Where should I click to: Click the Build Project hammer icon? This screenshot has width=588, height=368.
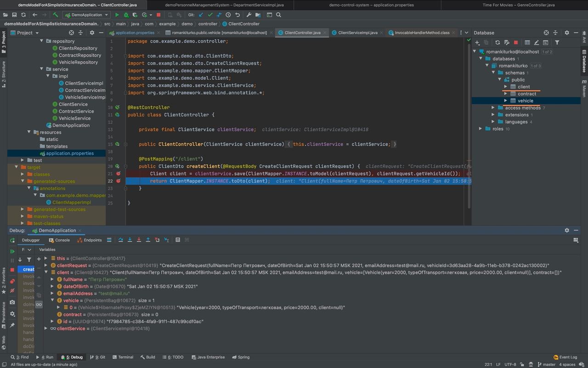coord(56,15)
